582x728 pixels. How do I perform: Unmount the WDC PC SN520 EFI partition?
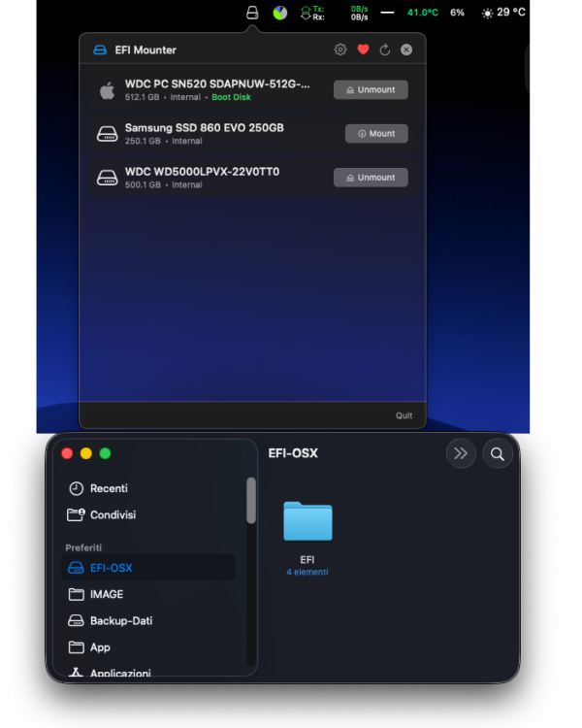371,89
